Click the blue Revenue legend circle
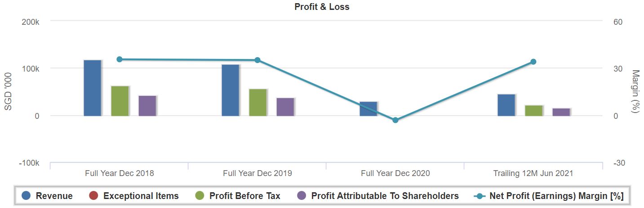The width and height of the screenshot is (644, 208). tap(26, 196)
